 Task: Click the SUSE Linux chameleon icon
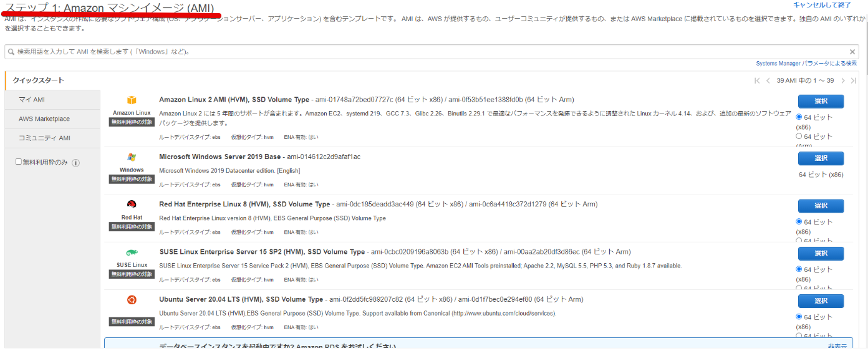pyautogui.click(x=132, y=252)
